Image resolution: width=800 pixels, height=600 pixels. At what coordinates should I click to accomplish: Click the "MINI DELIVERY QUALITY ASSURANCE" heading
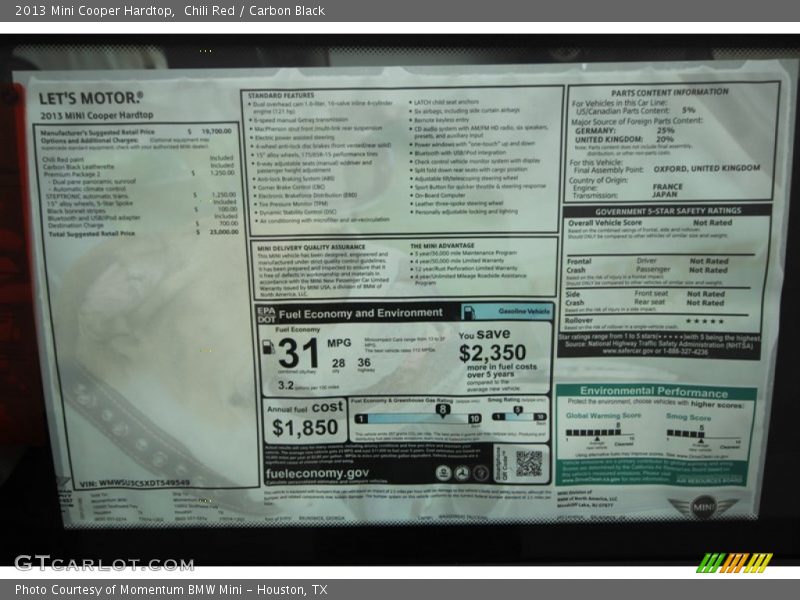pyautogui.click(x=311, y=247)
